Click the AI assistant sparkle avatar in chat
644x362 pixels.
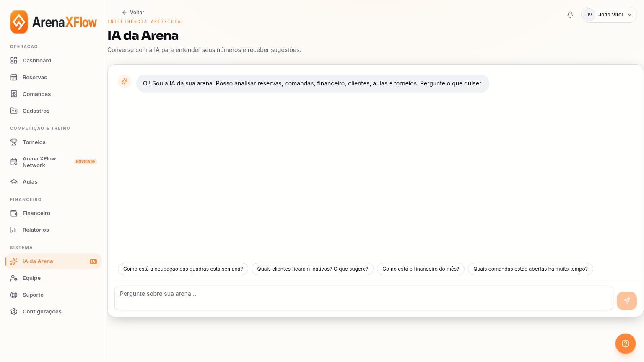(x=125, y=81)
